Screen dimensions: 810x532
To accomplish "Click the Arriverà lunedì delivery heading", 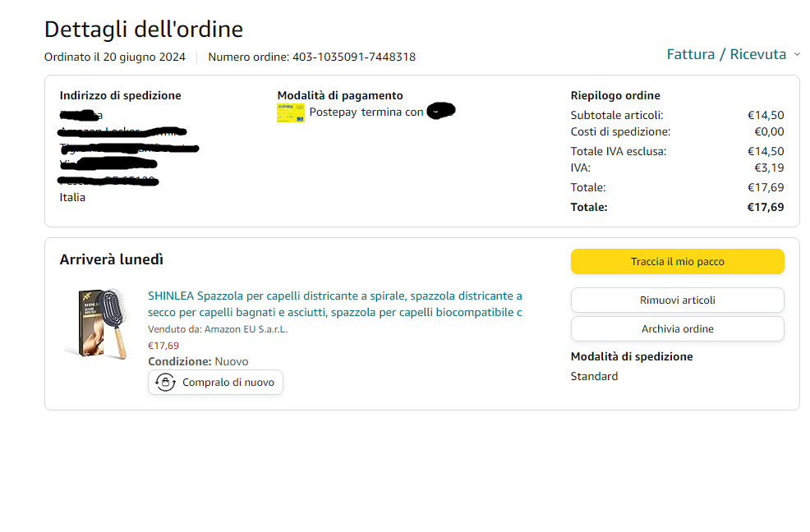I will pos(111,259).
